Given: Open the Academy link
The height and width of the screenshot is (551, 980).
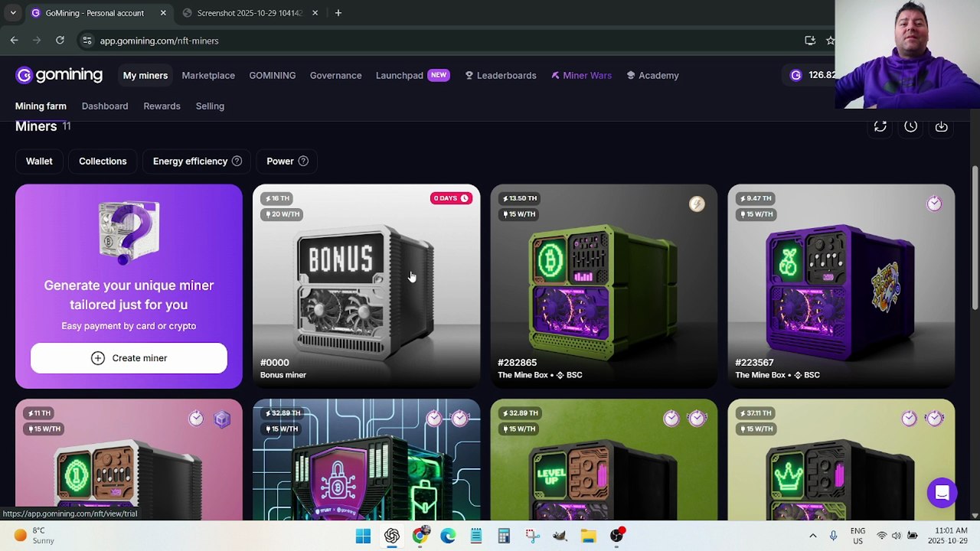Looking at the screenshot, I should pyautogui.click(x=652, y=75).
